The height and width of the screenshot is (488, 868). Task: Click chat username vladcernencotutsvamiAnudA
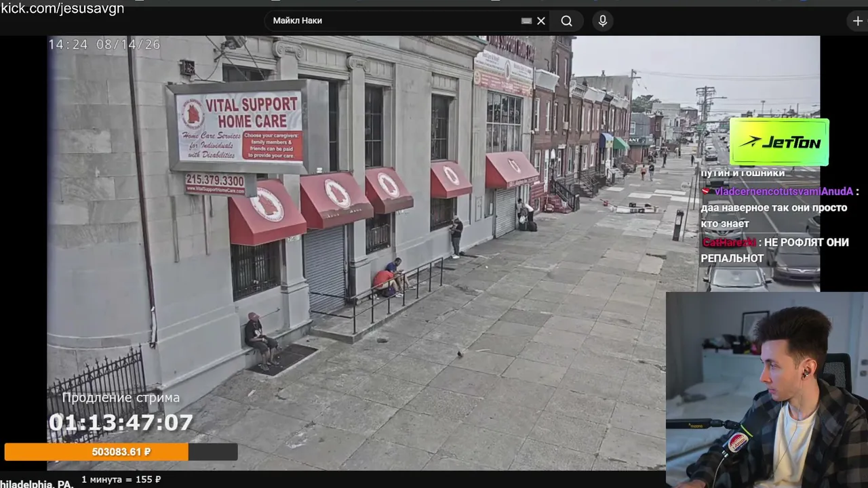[783, 192]
